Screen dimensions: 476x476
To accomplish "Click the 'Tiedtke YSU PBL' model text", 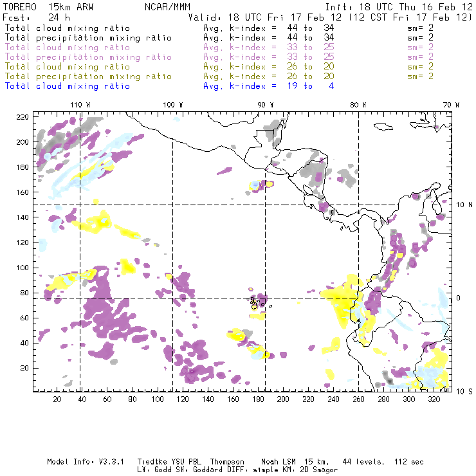I will tap(169, 462).
